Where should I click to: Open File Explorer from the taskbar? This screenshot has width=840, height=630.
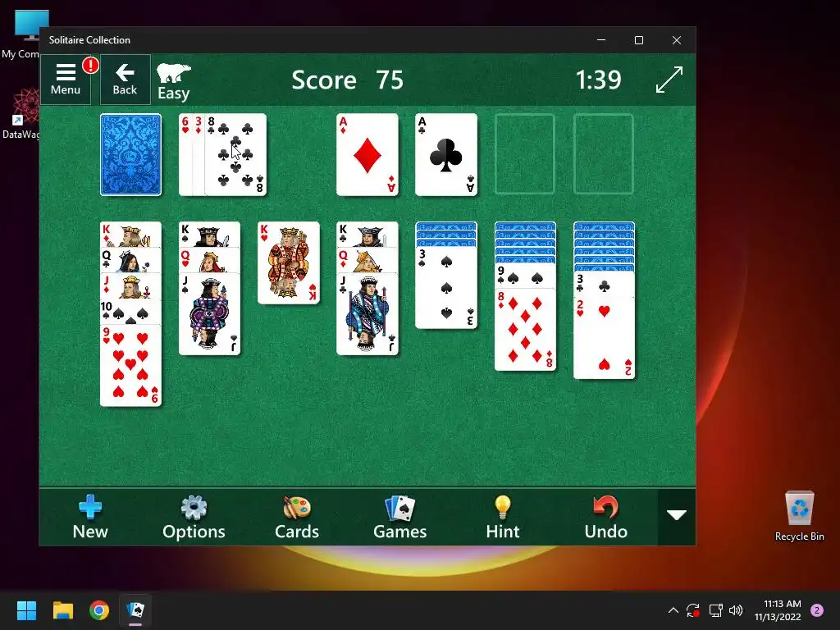(62, 610)
